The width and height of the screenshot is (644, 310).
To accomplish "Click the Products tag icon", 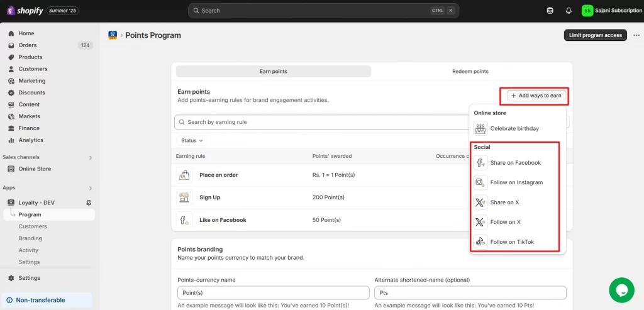I will coord(11,57).
